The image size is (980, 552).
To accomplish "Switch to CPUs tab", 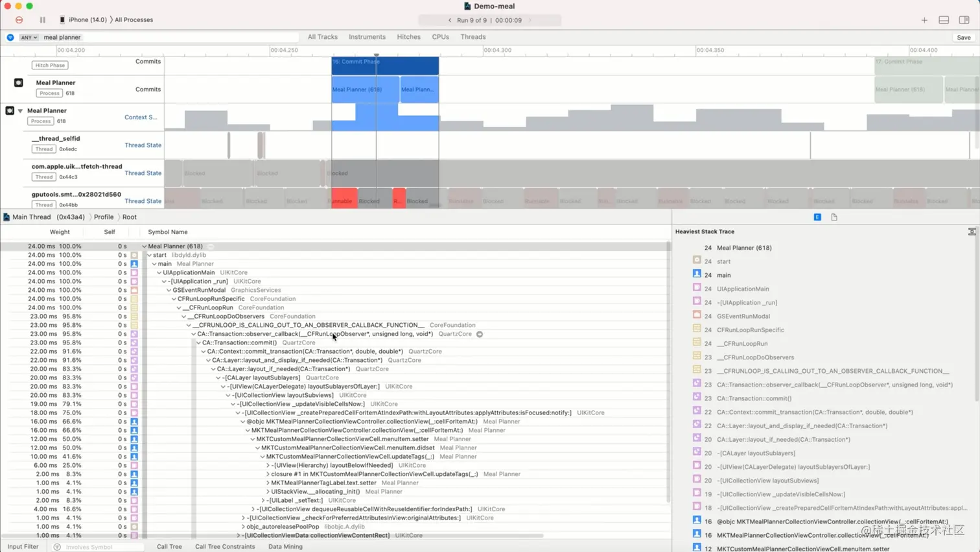I will tap(440, 37).
